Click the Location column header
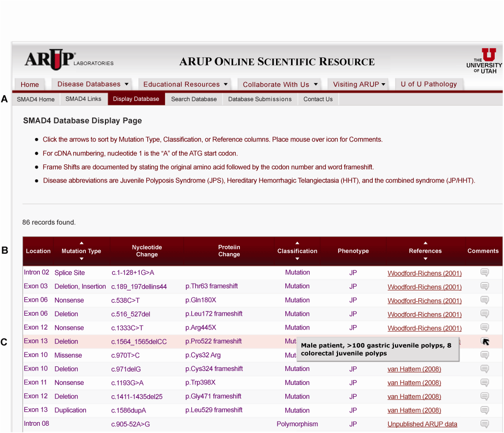This screenshot has height=433, width=504. [x=38, y=251]
